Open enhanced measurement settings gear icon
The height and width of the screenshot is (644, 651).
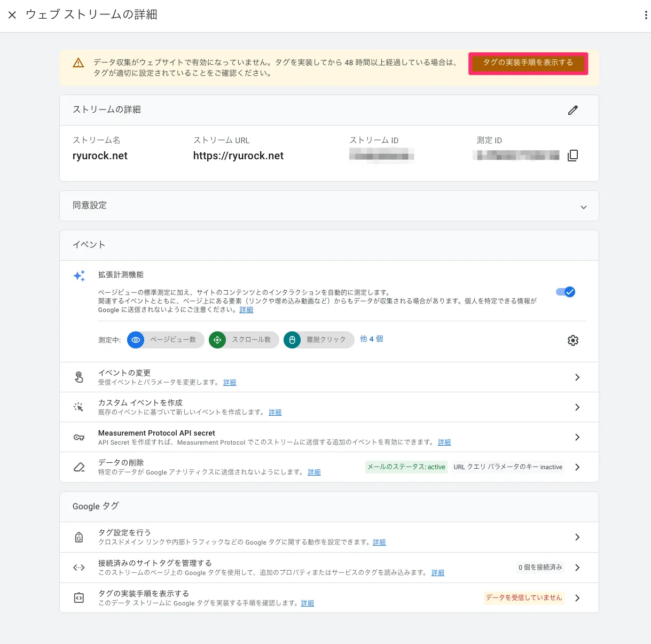tap(572, 340)
